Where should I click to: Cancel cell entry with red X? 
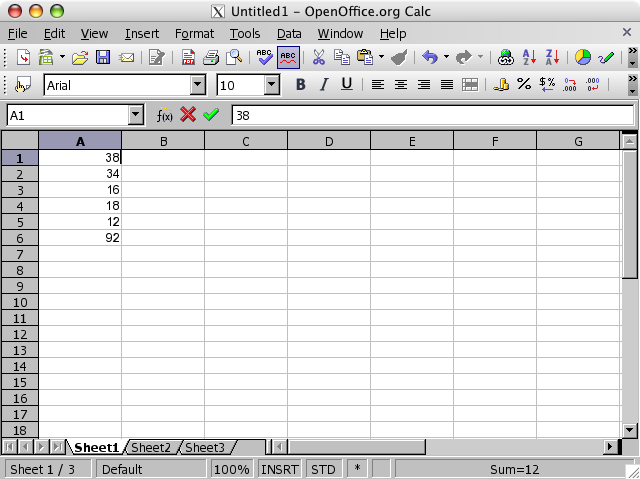point(188,115)
